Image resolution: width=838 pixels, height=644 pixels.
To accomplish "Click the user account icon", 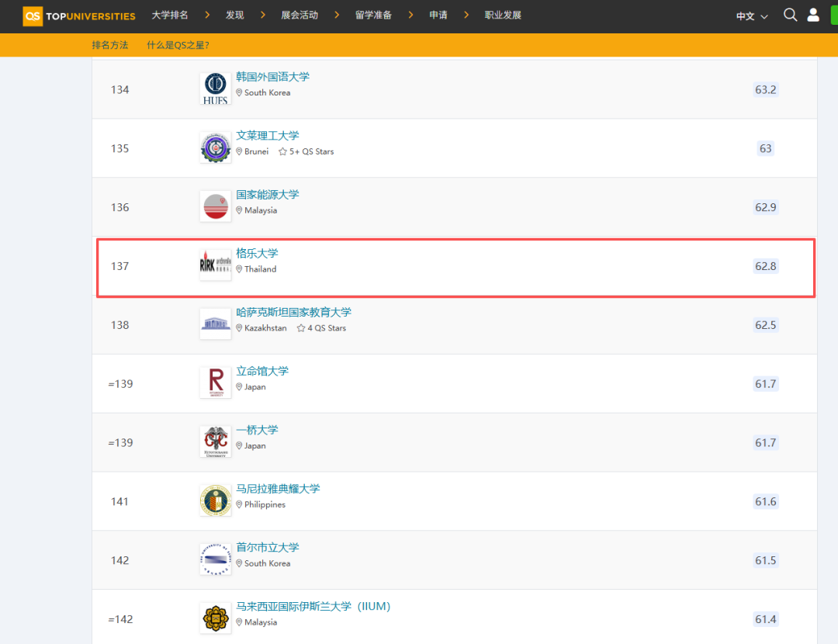I will click(x=815, y=15).
